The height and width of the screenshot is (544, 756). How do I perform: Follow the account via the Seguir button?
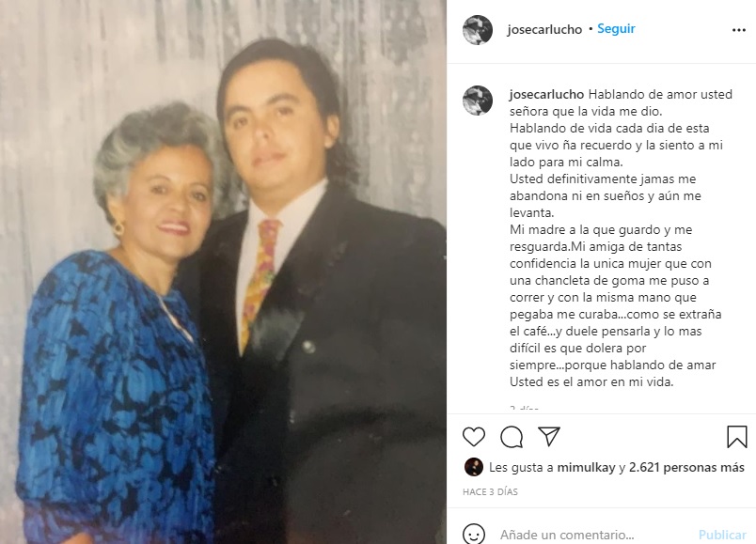coord(616,29)
